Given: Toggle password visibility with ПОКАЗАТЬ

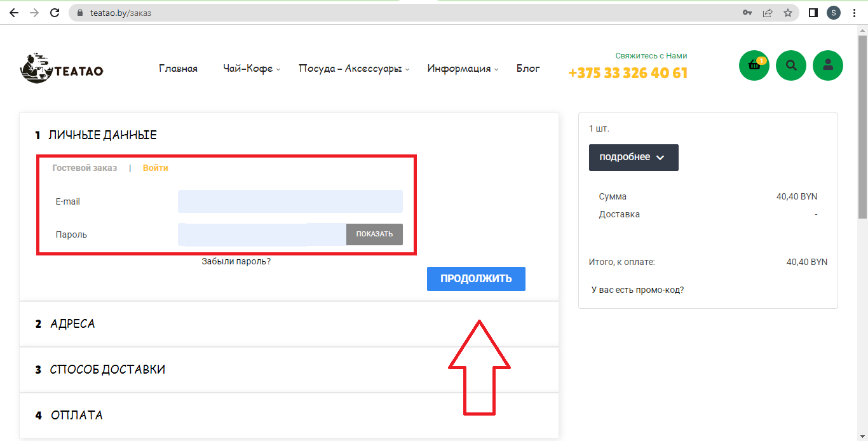Looking at the screenshot, I should pos(374,234).
